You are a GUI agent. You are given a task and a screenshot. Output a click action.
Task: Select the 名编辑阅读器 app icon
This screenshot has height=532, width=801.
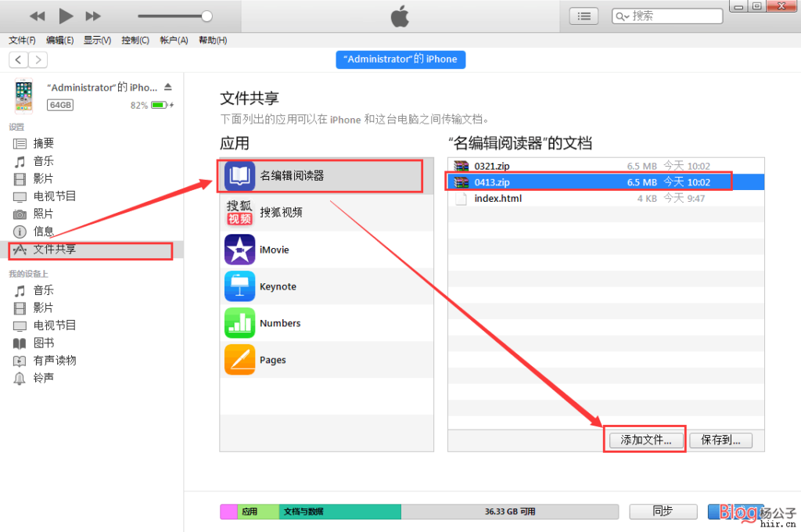tap(239, 176)
